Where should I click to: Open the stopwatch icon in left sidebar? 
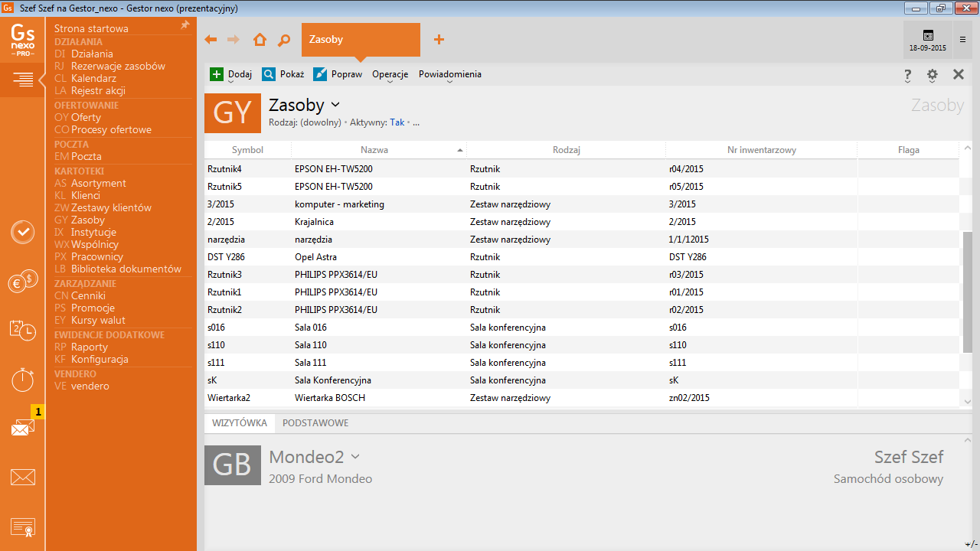tap(23, 379)
